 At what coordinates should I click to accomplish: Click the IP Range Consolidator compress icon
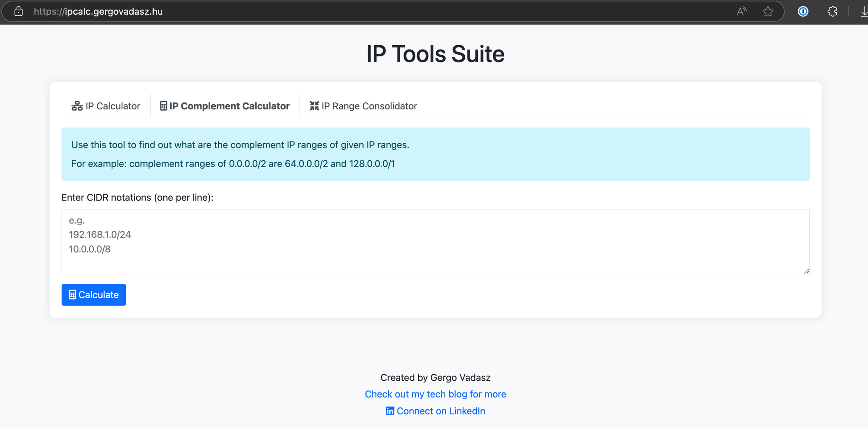314,106
